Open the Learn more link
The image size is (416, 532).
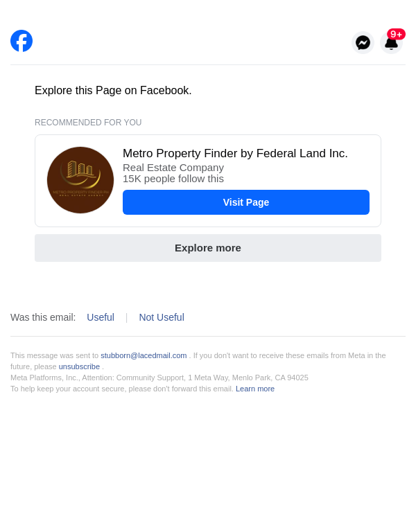point(255,389)
